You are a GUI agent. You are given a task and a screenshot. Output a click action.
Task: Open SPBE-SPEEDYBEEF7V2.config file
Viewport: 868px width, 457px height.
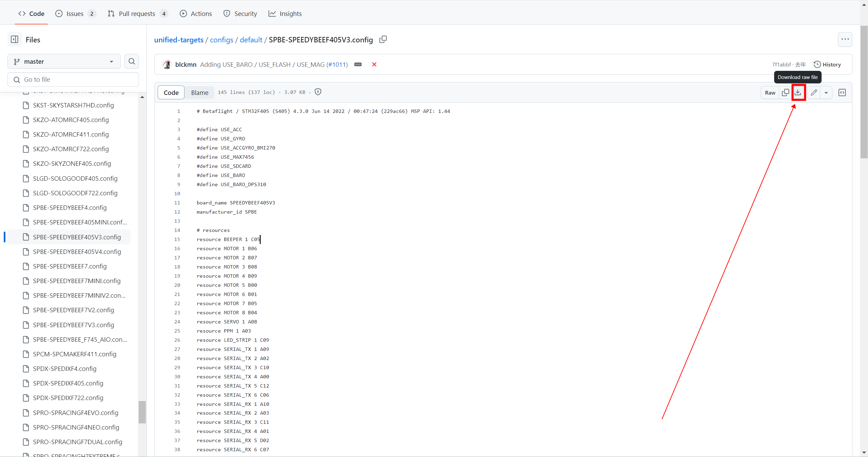74,310
